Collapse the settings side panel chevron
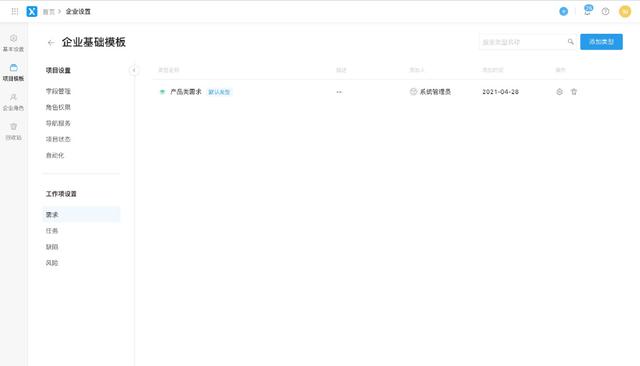640x366 pixels. (x=133, y=70)
